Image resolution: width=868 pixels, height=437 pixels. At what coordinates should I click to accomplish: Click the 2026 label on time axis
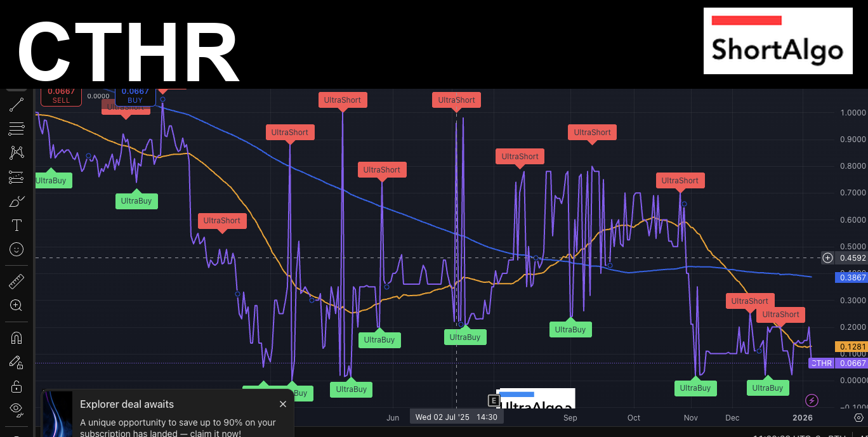click(x=803, y=418)
